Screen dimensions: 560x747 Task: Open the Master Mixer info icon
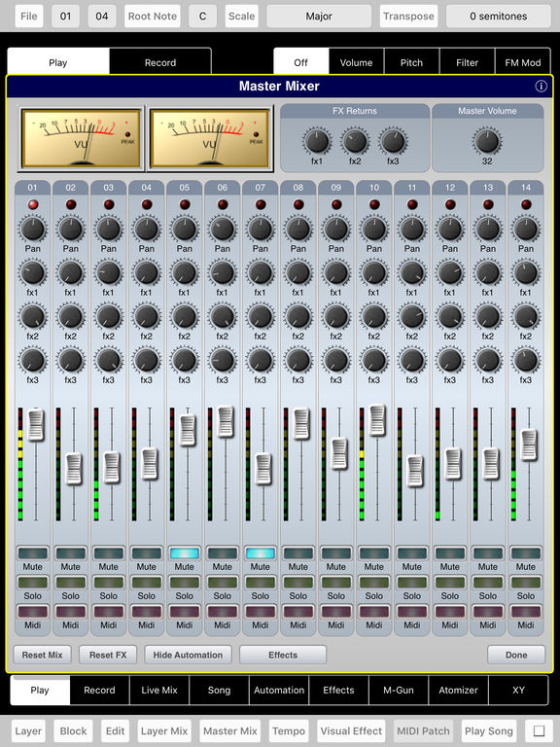pyautogui.click(x=541, y=87)
